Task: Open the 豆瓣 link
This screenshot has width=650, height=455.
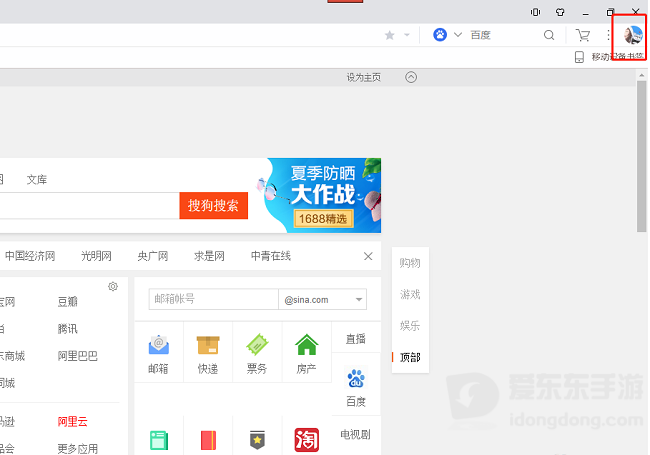Action: (68, 302)
